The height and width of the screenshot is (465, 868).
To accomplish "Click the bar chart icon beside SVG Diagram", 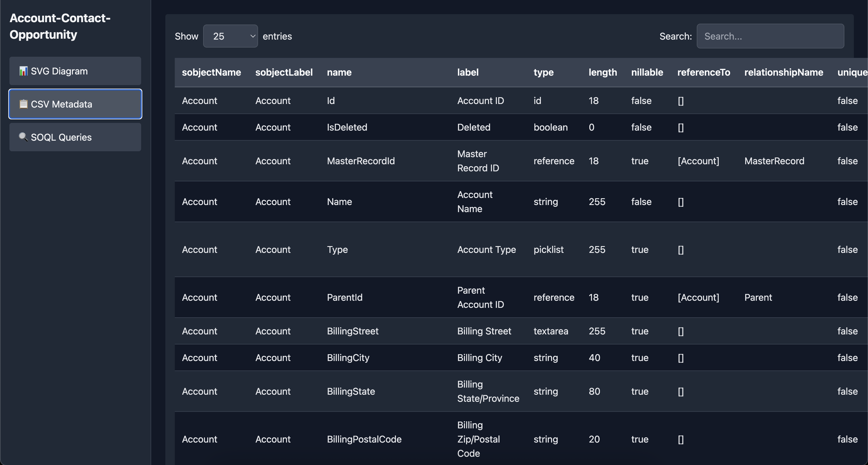I will click(23, 71).
